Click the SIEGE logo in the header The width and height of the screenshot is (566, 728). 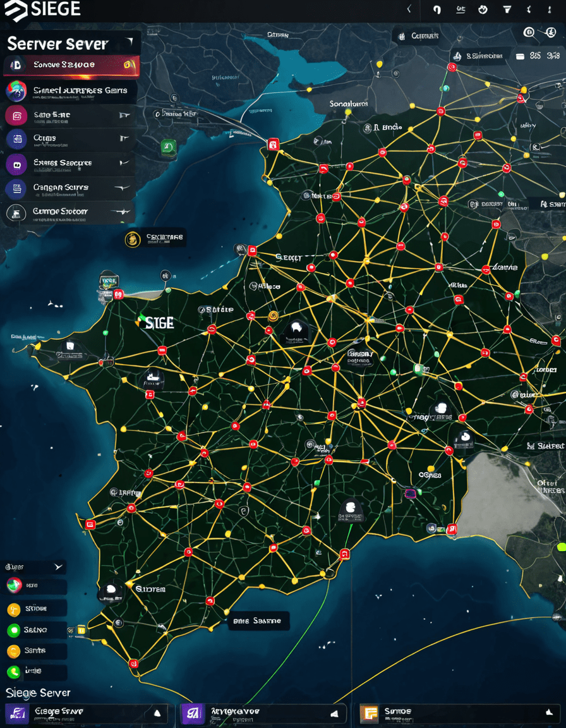point(42,10)
